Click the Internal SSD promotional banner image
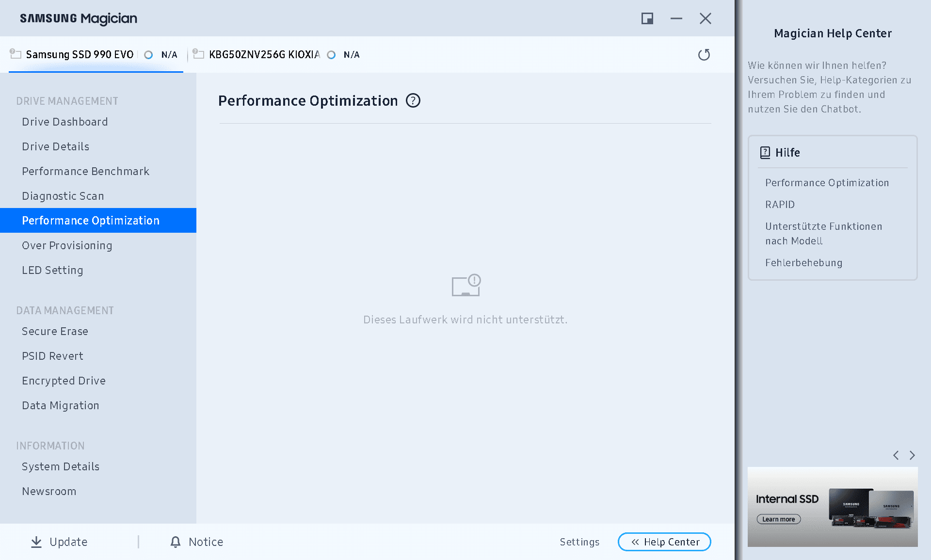 click(x=833, y=507)
